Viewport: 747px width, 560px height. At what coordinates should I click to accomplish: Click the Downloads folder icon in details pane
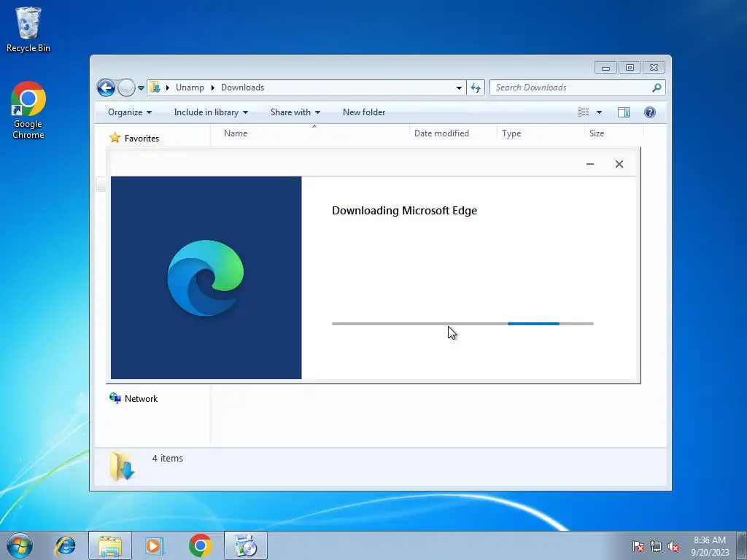pyautogui.click(x=122, y=466)
